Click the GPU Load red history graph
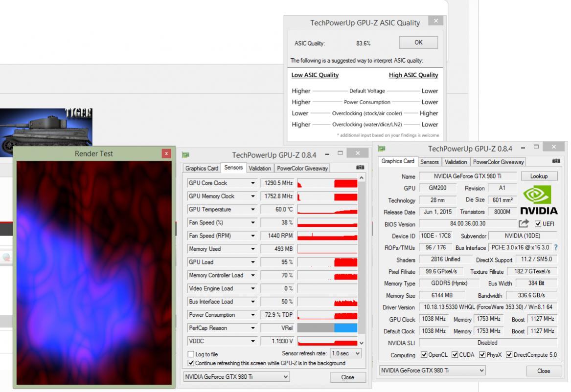 (x=327, y=262)
